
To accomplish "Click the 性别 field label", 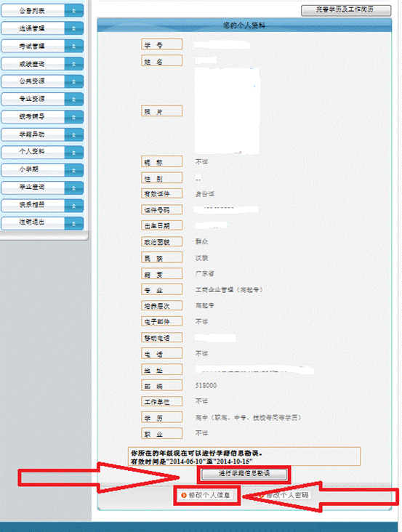I will [x=162, y=178].
